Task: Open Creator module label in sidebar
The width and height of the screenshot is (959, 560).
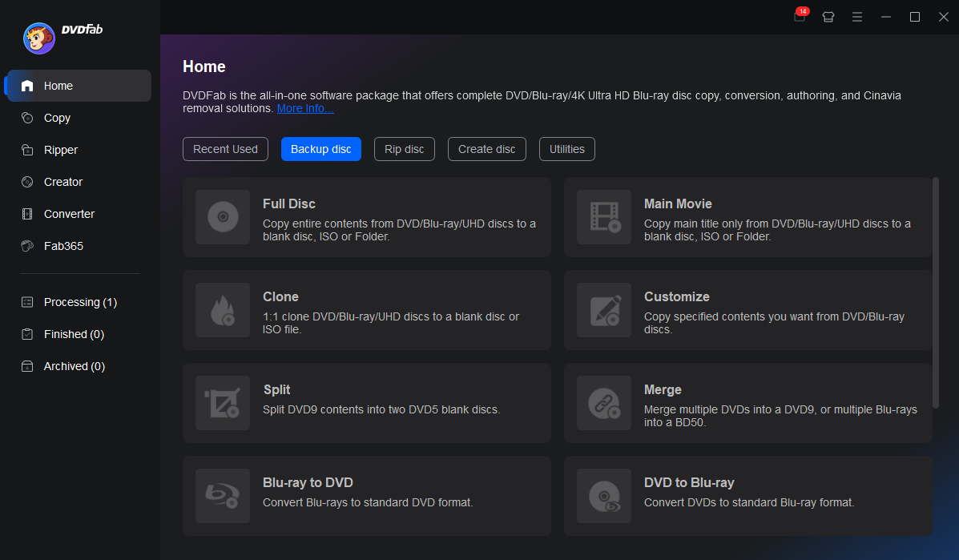Action: pos(63,182)
